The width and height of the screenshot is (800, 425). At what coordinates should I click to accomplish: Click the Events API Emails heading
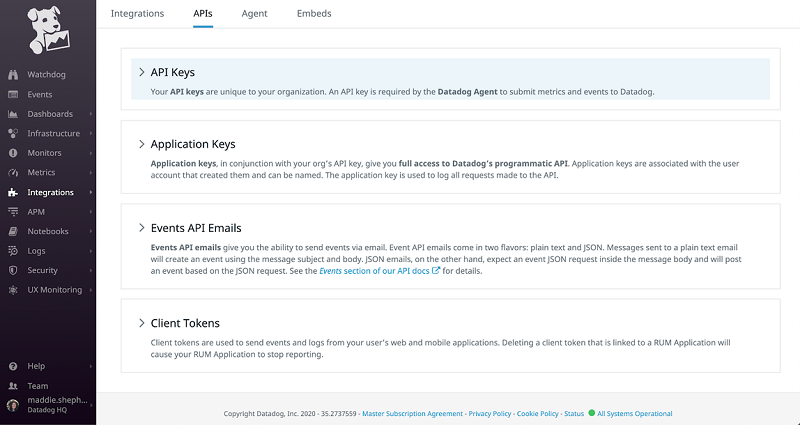coord(196,228)
